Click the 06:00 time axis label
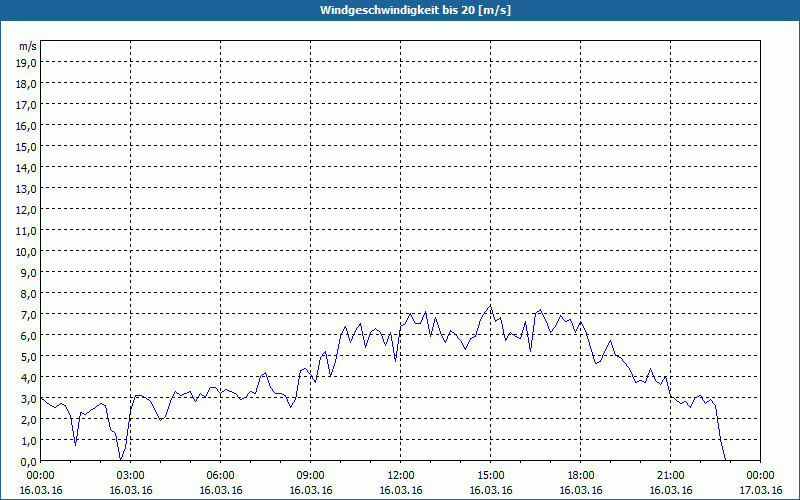Viewport: 800px width, 500px height. tap(220, 476)
